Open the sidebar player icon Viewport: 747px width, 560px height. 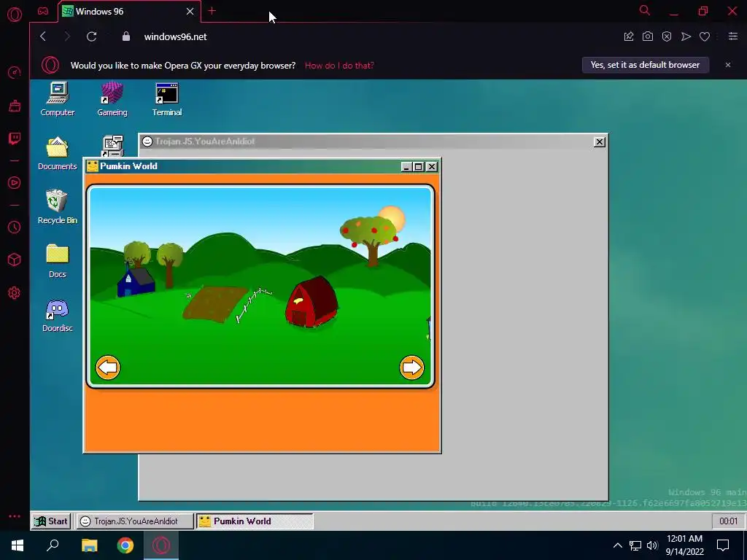(15, 183)
